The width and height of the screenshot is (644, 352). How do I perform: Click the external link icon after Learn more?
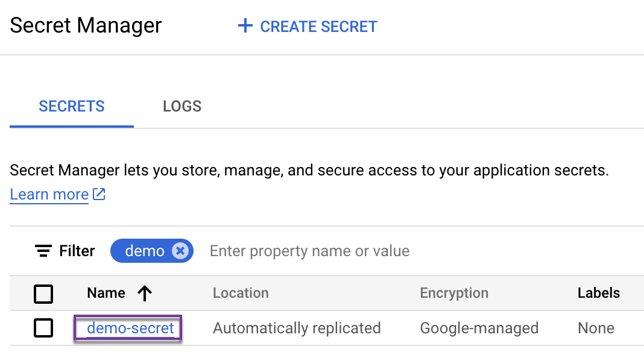pos(99,195)
